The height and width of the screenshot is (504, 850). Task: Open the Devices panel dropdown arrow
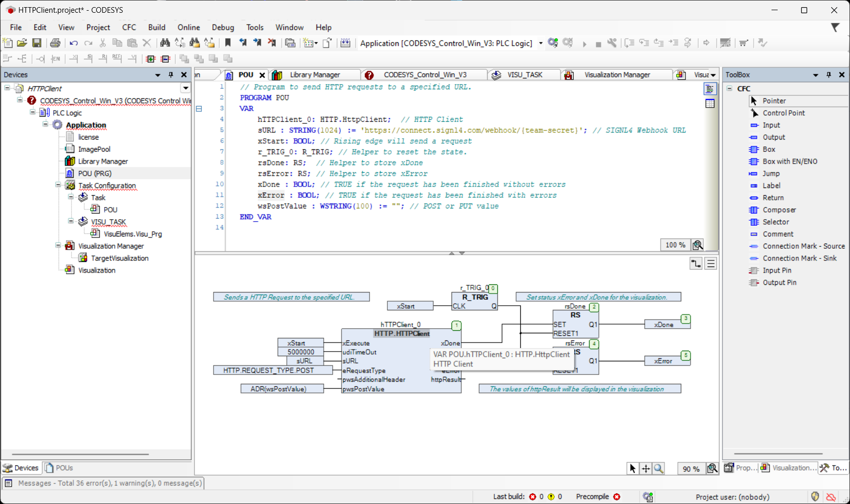point(157,75)
